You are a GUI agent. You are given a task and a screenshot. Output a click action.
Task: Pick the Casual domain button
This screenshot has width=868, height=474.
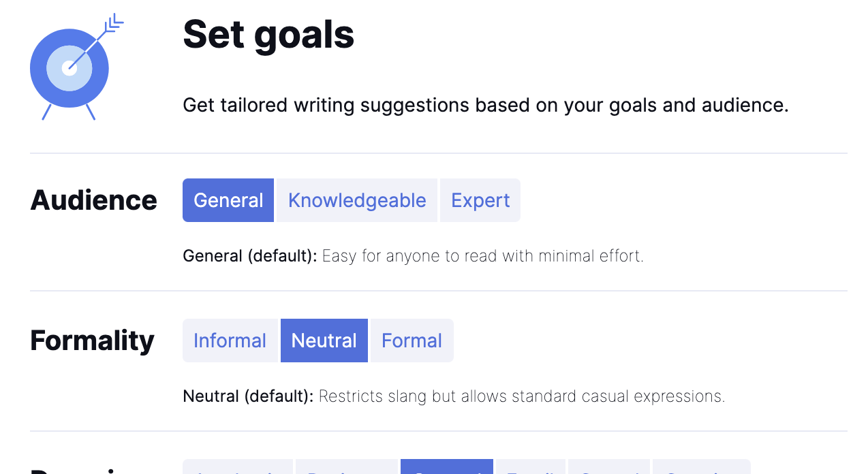point(609,467)
